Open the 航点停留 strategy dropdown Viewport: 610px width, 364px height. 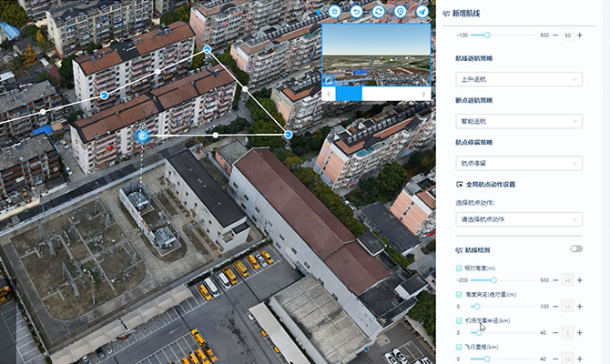[x=519, y=163]
